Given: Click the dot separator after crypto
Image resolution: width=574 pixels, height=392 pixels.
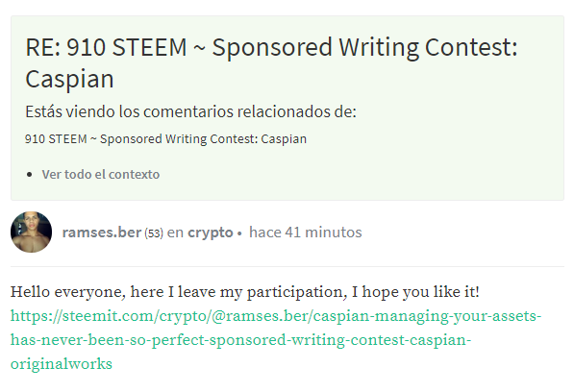Looking at the screenshot, I should pos(239,233).
